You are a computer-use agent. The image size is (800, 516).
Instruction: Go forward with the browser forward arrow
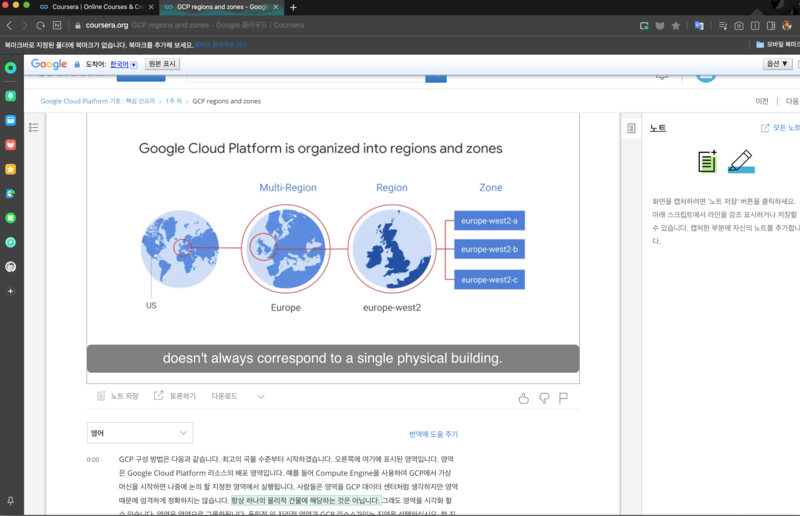point(24,25)
